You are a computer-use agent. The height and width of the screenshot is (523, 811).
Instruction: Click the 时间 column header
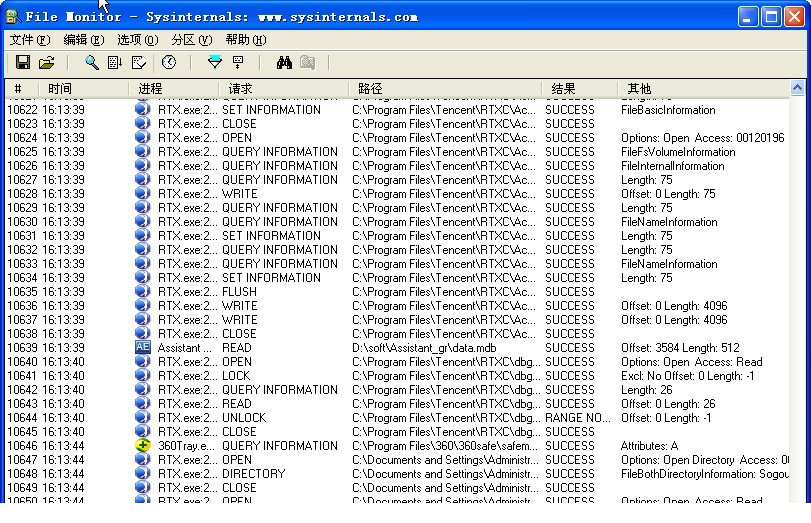[x=83, y=88]
